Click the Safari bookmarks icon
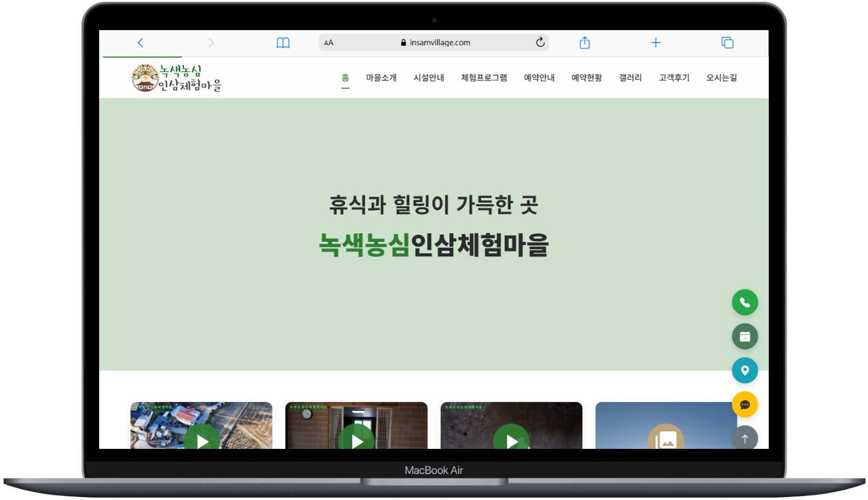Viewport: 868px width, 500px height. 283,42
